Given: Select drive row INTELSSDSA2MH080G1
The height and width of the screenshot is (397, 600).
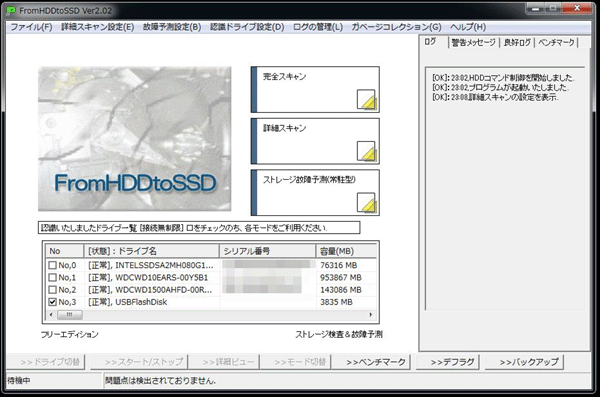Looking at the screenshot, I should tap(211, 265).
